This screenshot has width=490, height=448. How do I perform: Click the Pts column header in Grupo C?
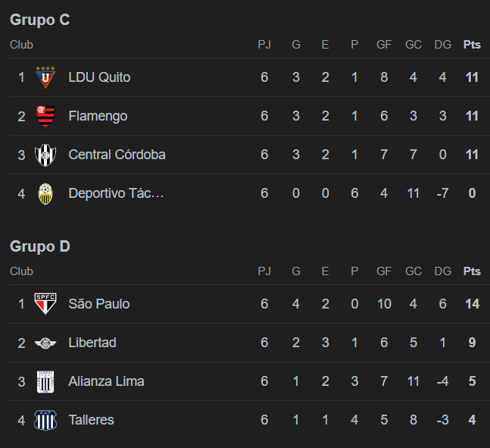(472, 45)
